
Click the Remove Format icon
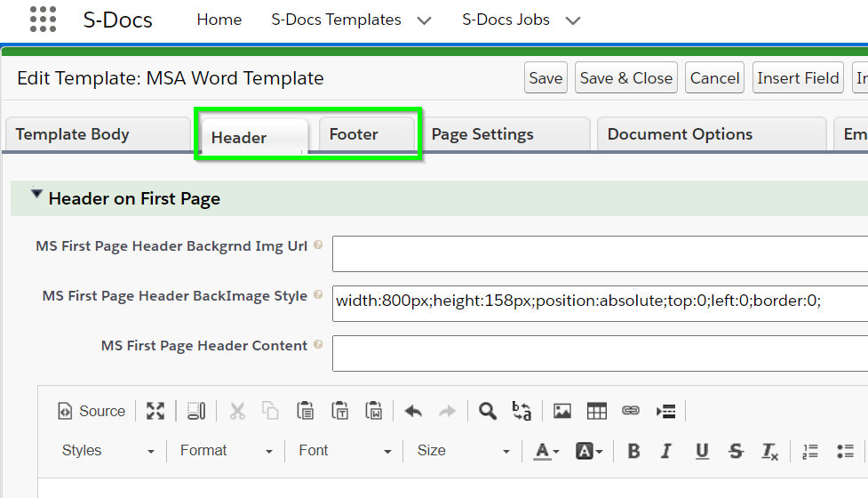pyautogui.click(x=769, y=452)
